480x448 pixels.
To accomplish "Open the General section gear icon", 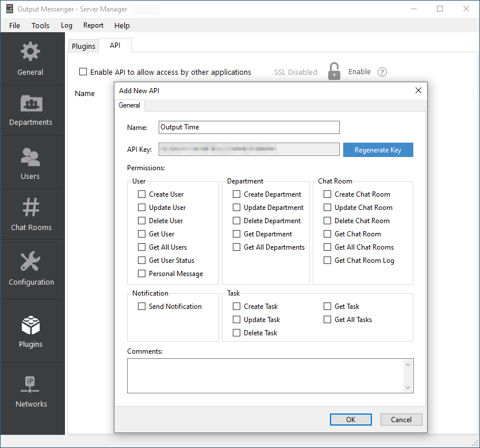I will point(30,51).
